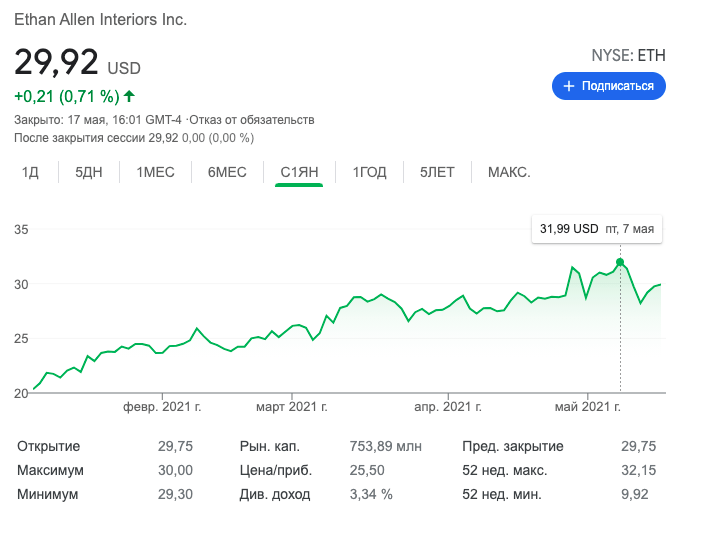Select the С1ЯН year-to-date tab

[299, 172]
